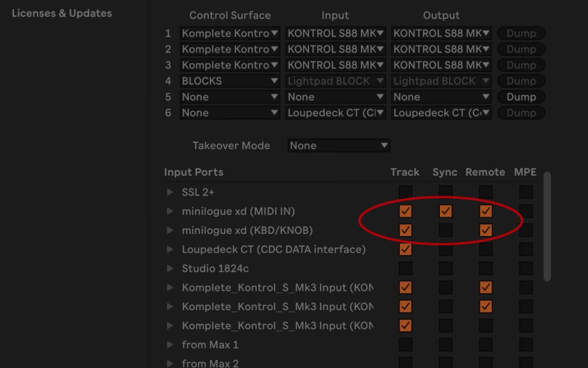Open row 6 Output Loupedeck CT dropdown
The width and height of the screenshot is (588, 368).
(x=441, y=113)
